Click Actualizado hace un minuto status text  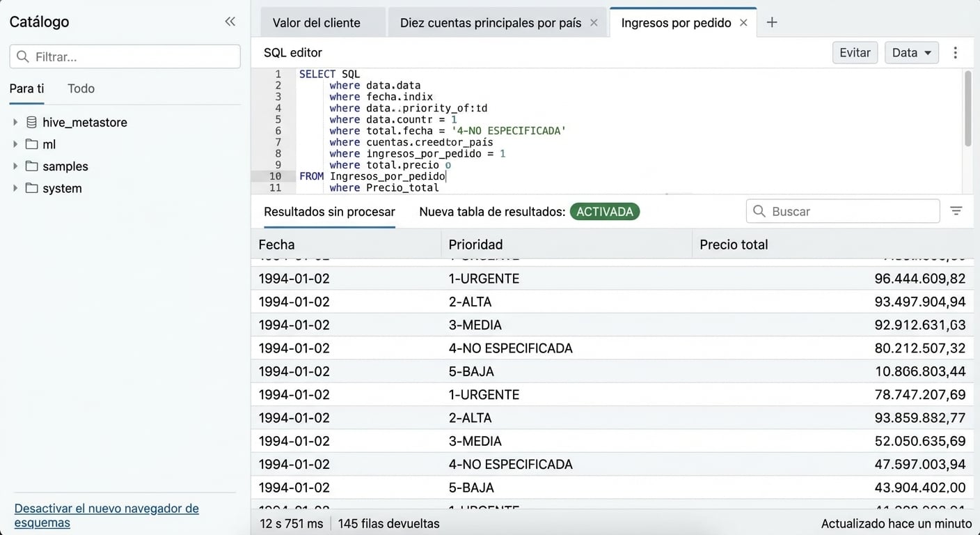click(x=896, y=523)
